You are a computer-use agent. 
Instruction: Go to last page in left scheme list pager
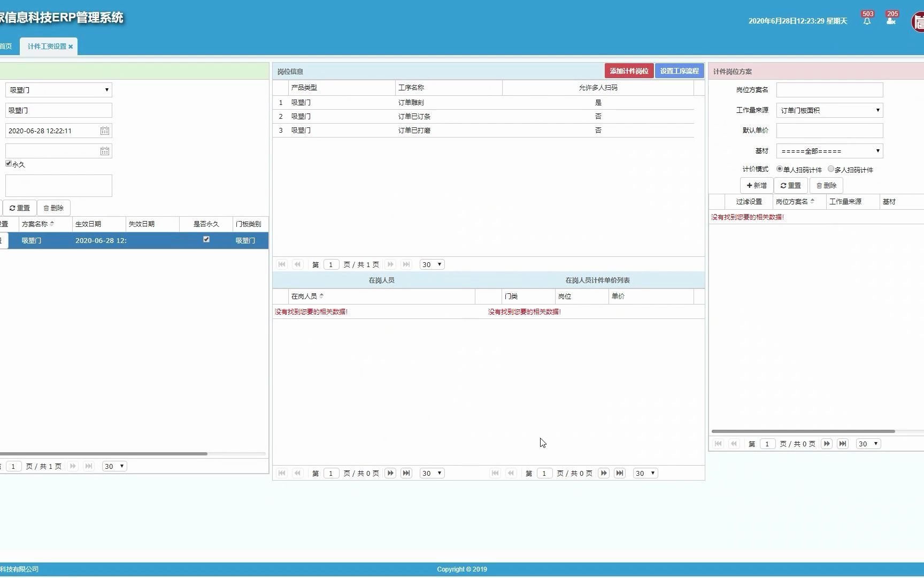[89, 466]
